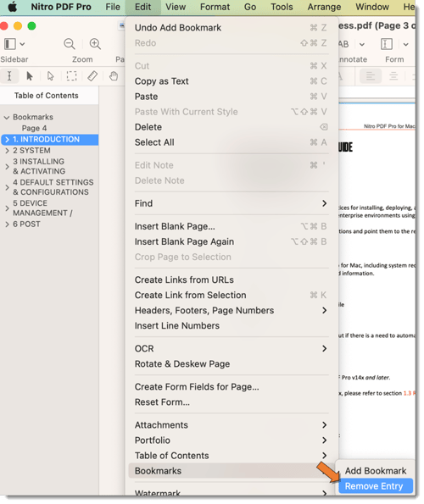Viewport: 424px width, 504px height.
Task: Open the Attachments submenu
Action: pos(231,425)
